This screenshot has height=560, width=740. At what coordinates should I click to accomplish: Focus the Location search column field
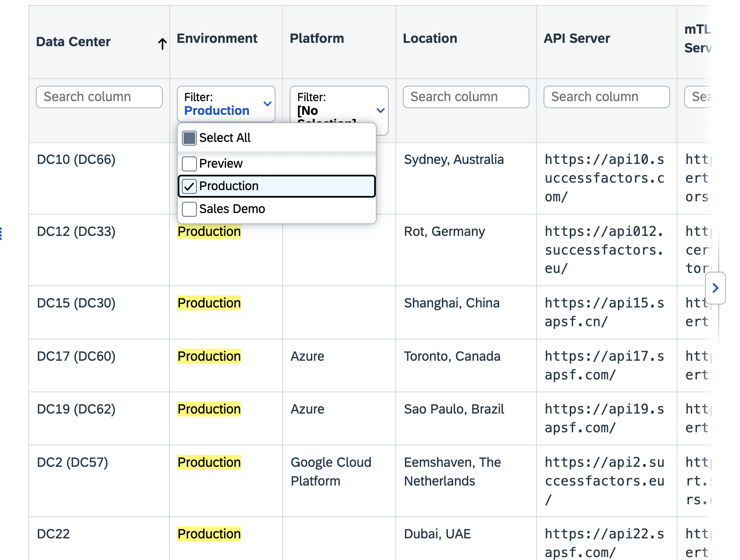[466, 97]
